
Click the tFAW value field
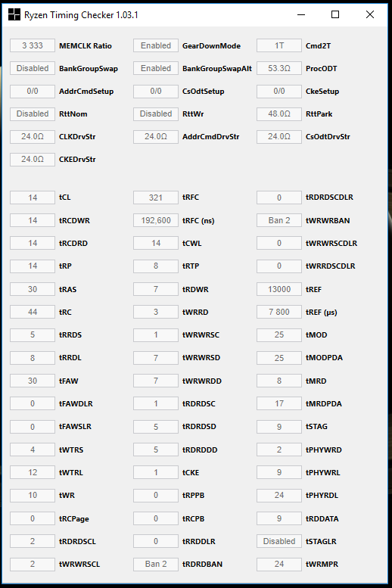pyautogui.click(x=33, y=381)
